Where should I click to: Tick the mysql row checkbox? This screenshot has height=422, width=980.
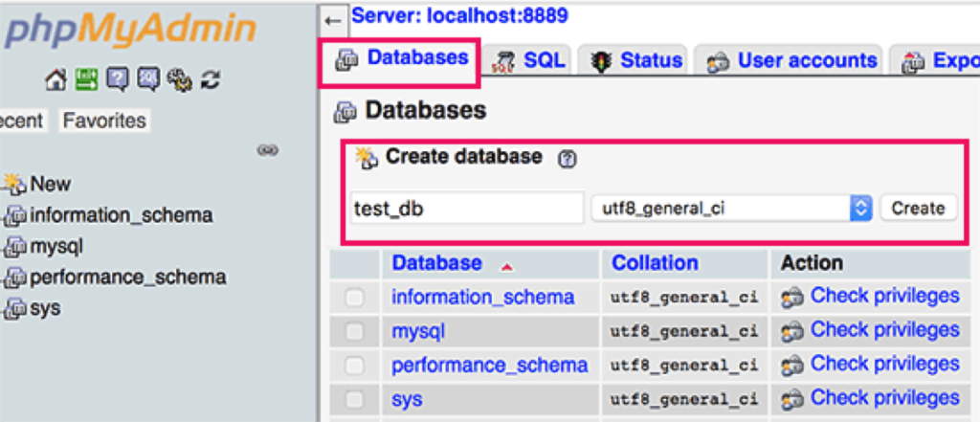pyautogui.click(x=354, y=332)
